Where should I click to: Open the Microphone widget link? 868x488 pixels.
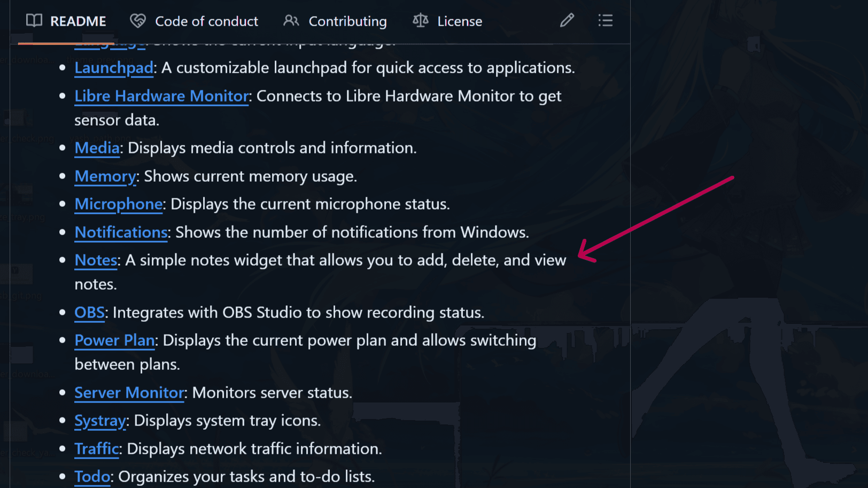119,204
